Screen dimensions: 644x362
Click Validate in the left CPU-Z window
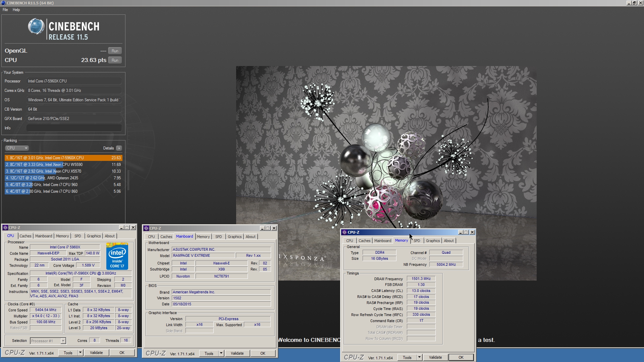[97, 353]
